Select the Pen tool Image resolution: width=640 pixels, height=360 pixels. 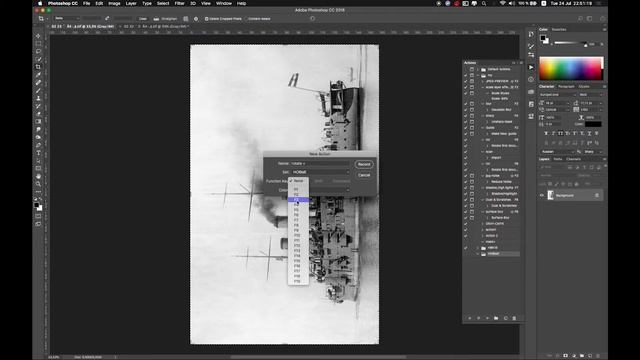click(38, 145)
